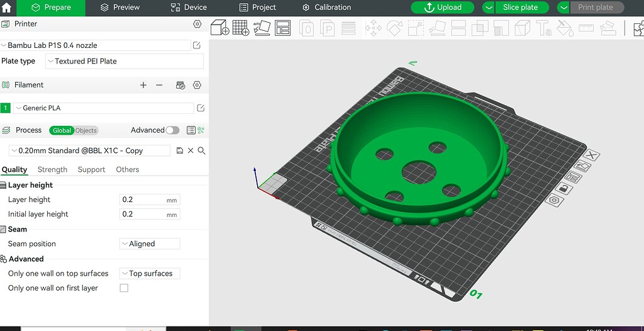
Task: Toggle the Advanced mode switch
Action: [x=172, y=130]
